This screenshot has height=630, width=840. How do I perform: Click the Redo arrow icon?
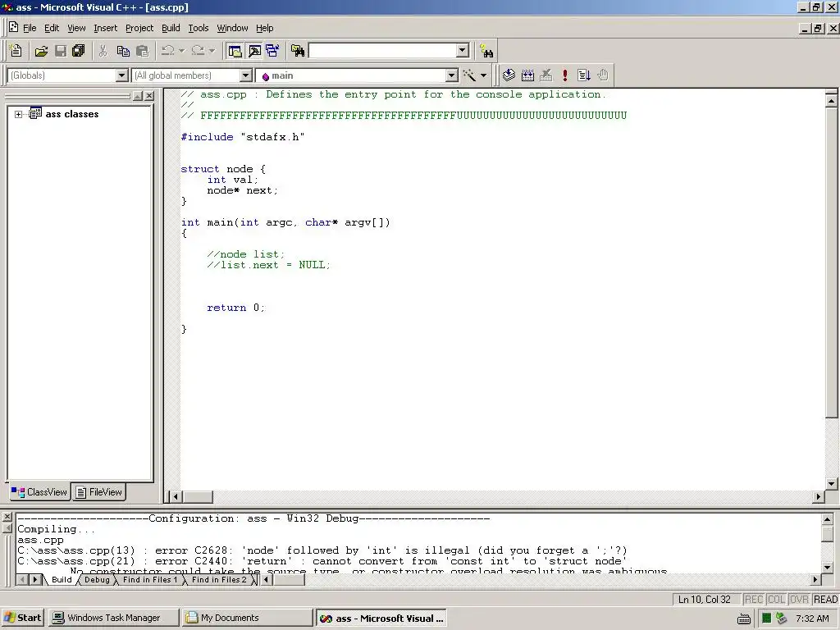[x=198, y=51]
